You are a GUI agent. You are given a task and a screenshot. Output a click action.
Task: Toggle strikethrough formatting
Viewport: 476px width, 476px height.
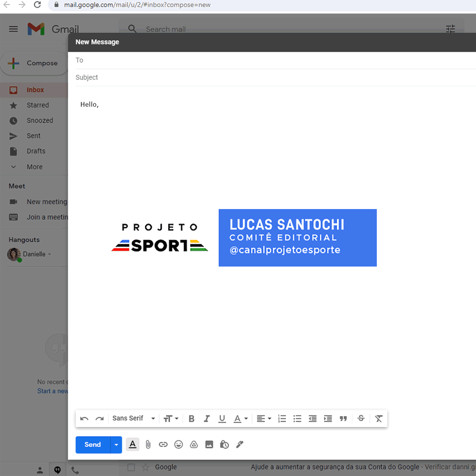click(x=361, y=418)
